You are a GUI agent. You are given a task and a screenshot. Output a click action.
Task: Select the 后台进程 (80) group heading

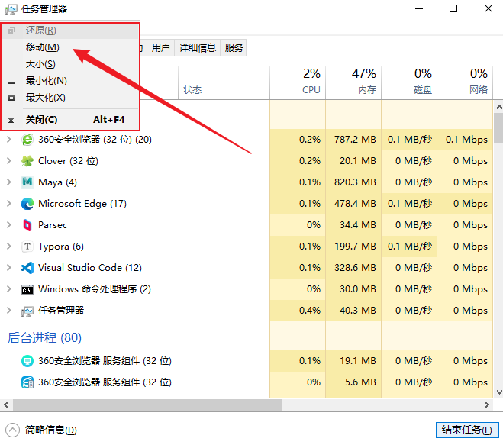pyautogui.click(x=44, y=337)
